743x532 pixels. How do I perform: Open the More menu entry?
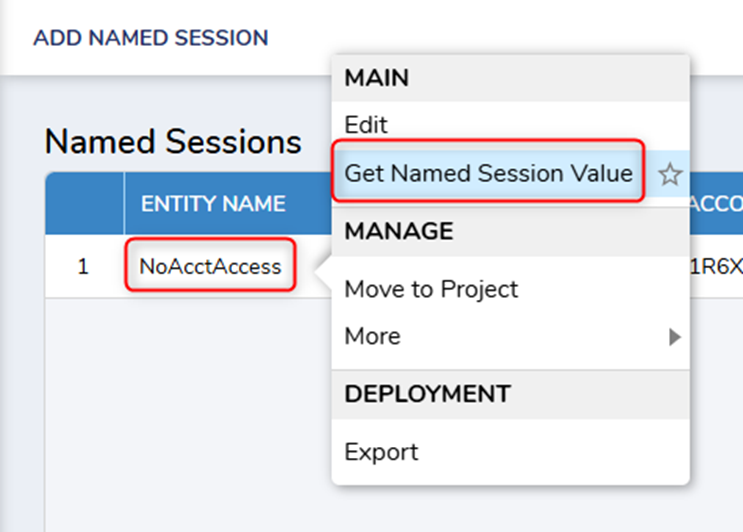372,336
